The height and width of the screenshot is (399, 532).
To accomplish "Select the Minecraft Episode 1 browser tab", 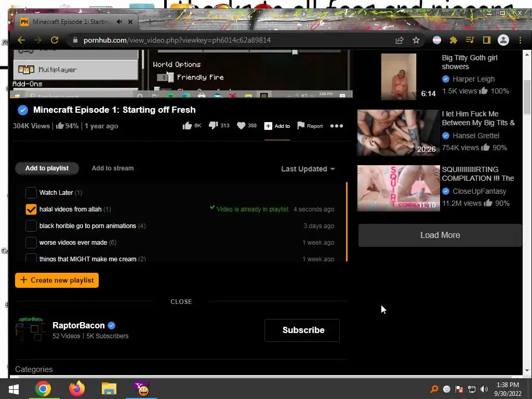I will tap(71, 22).
